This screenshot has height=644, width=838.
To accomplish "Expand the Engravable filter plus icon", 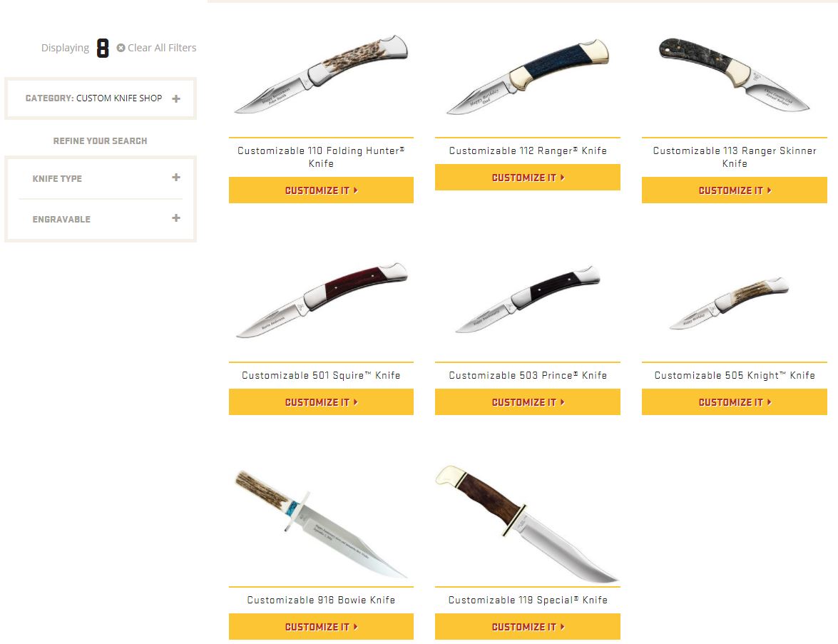I will coord(176,218).
